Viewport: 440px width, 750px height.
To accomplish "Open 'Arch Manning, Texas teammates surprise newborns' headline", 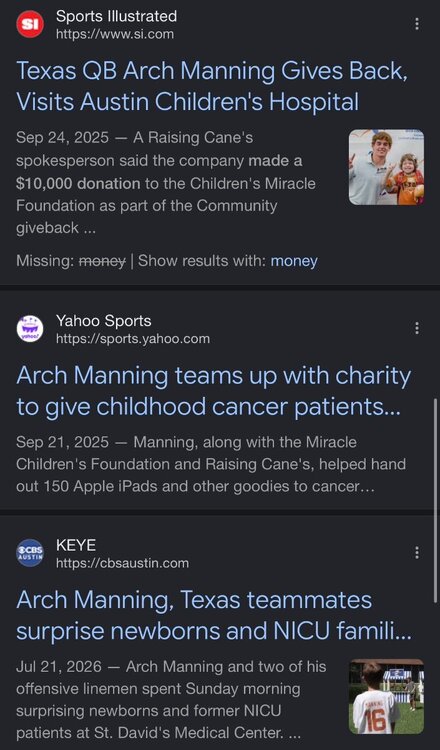I will coord(214,616).
